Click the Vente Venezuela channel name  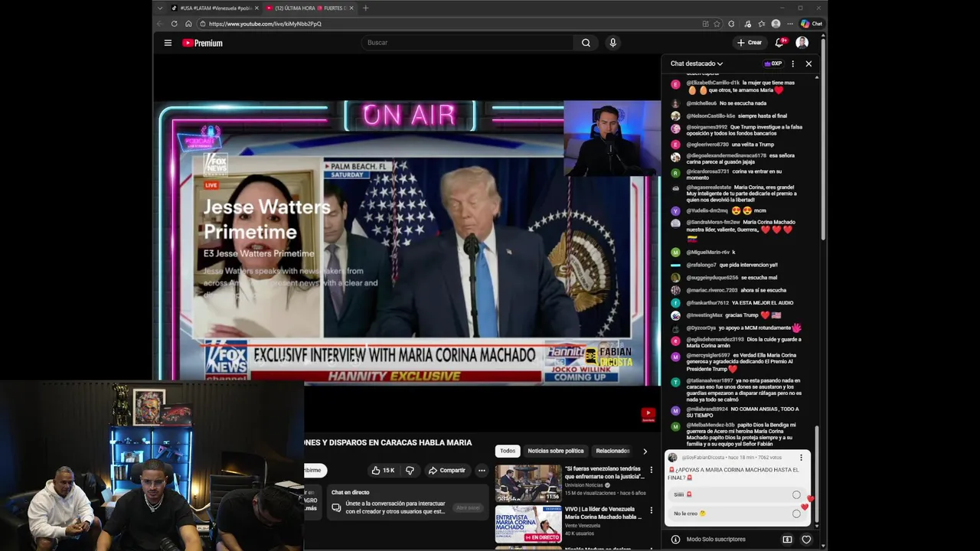pyautogui.click(x=583, y=526)
